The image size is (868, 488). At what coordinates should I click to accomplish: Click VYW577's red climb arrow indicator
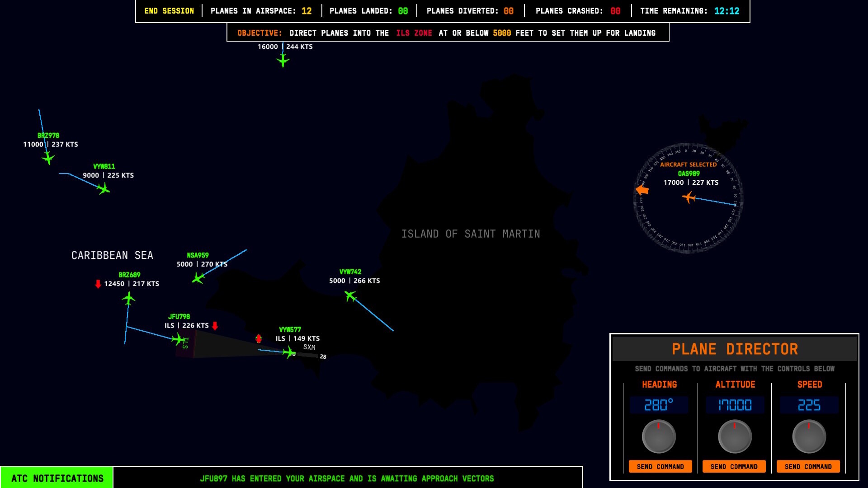point(258,338)
